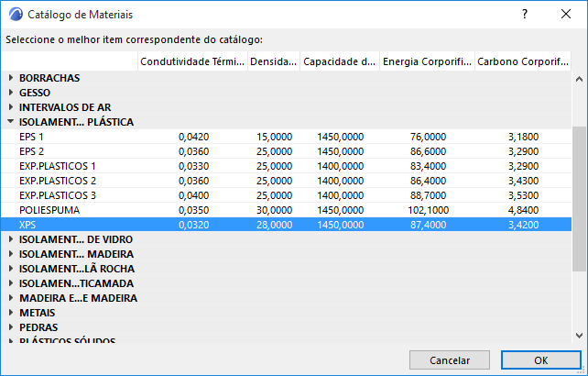Close the Catálogo de Materiais dialog
The image size is (588, 376).
[566, 15]
